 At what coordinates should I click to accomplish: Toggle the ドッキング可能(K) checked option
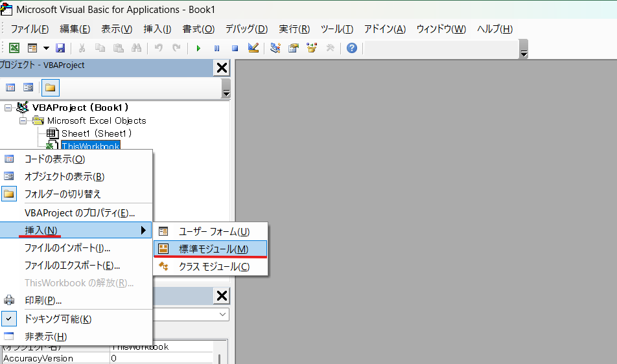click(x=76, y=319)
